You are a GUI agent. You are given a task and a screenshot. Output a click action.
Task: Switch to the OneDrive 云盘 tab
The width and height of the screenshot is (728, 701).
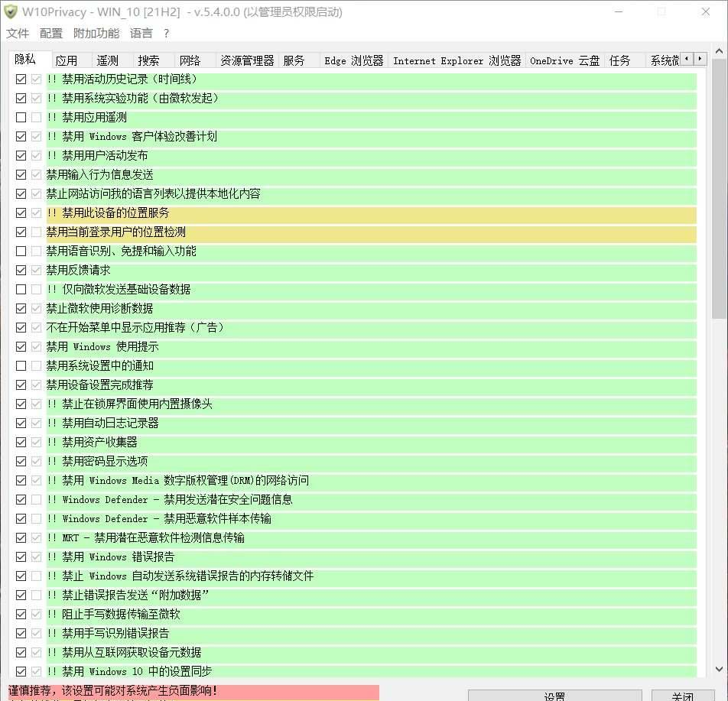click(x=564, y=61)
